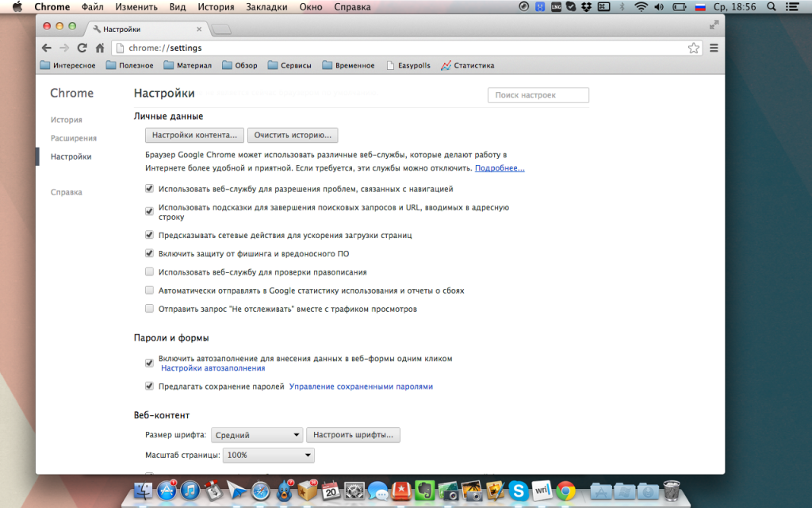This screenshot has height=508, width=812.
Task: Open the Trash in the Dock
Action: click(672, 490)
